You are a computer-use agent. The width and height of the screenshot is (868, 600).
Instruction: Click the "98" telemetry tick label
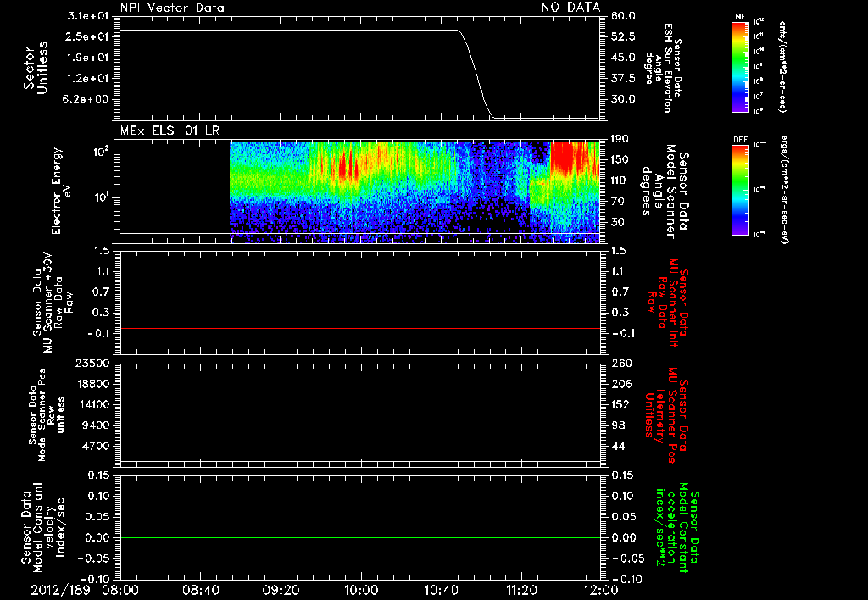click(x=618, y=425)
